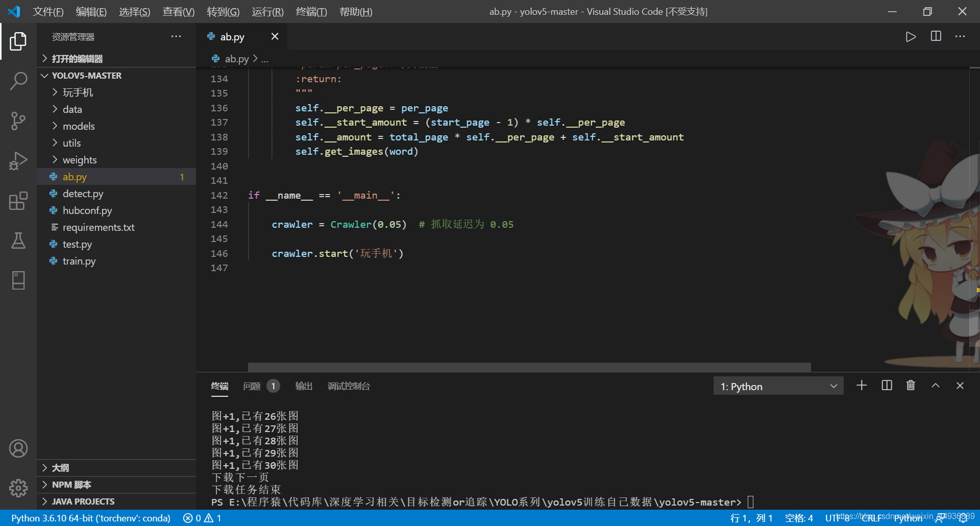Split the terminal panel
The width and height of the screenshot is (980, 526).
click(x=887, y=386)
